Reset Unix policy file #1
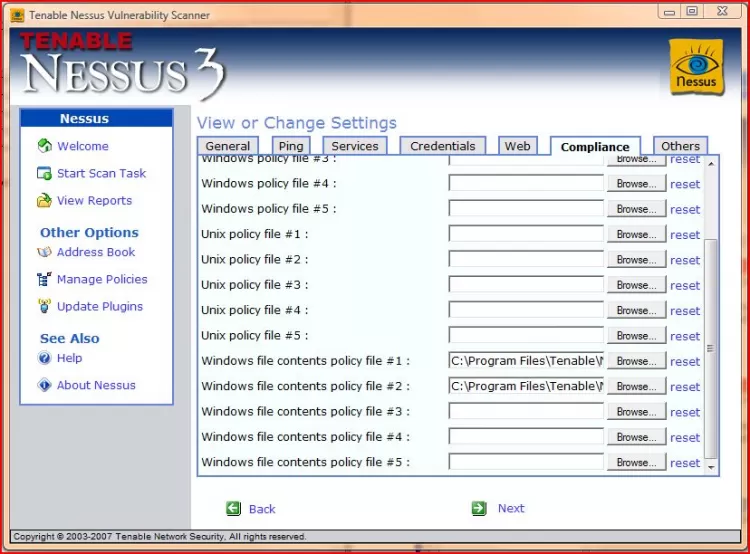Viewport: 750px width, 554px height. point(685,235)
